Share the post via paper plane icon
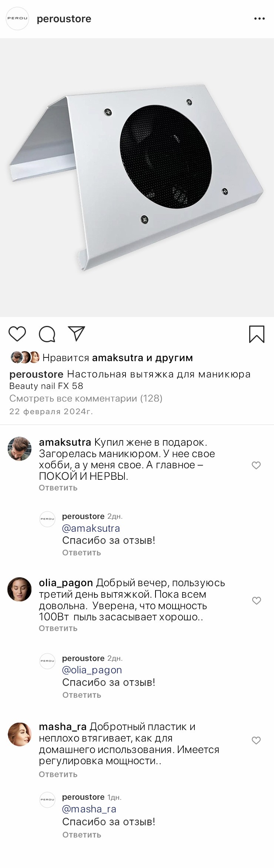 (77, 333)
